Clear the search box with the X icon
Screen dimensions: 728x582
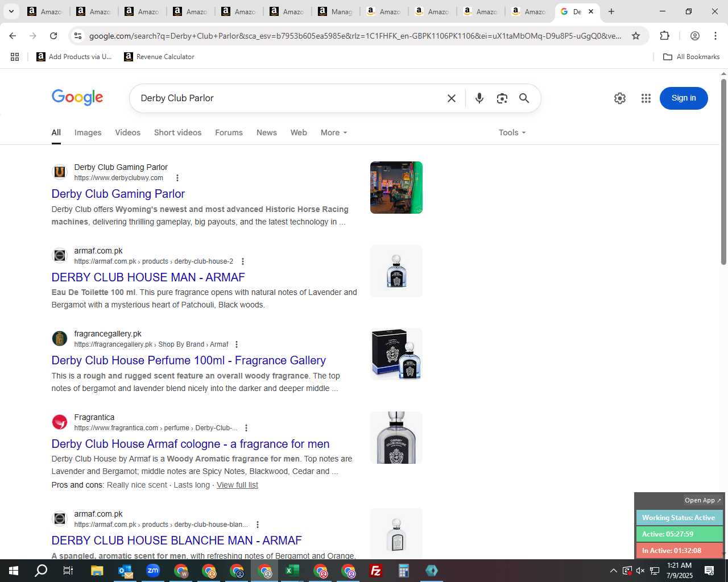(452, 98)
